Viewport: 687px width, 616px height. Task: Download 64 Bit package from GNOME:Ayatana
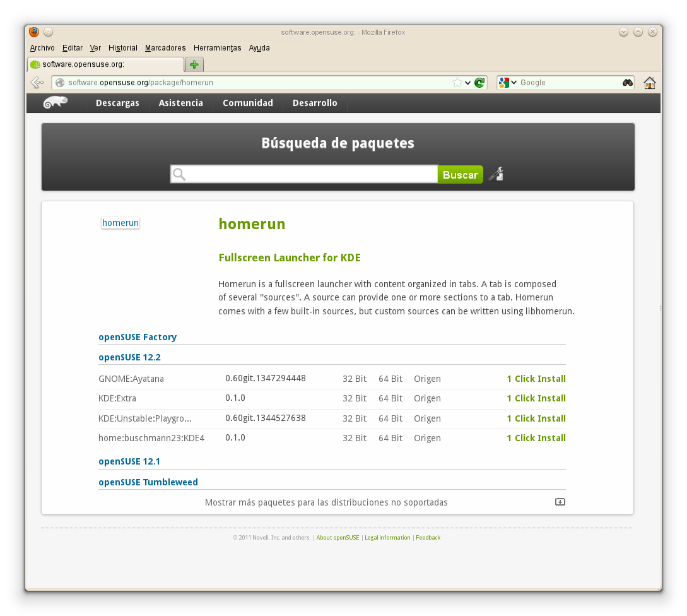point(390,379)
